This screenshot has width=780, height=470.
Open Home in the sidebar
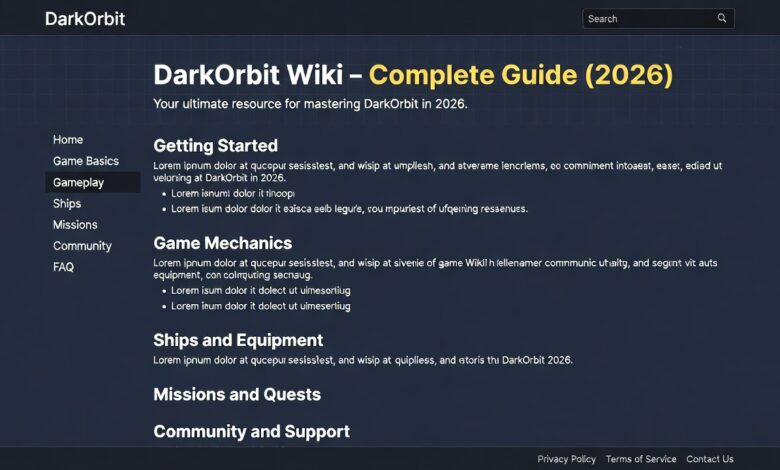(68, 140)
